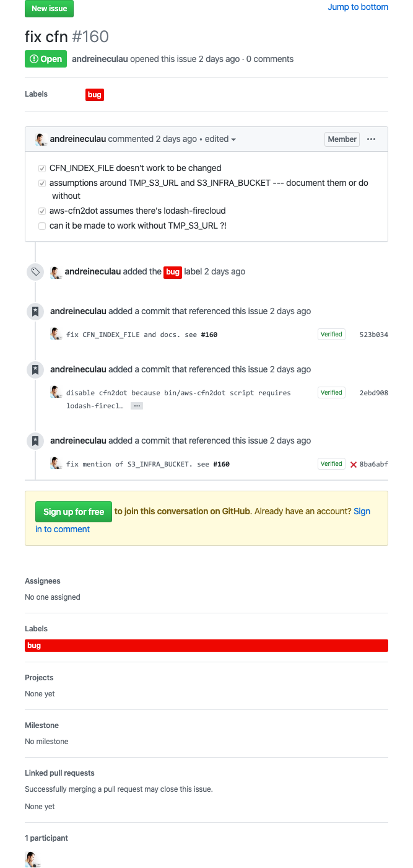Image resolution: width=413 pixels, height=868 pixels.
Task: Click the red bug label bar in the sidebar
Action: (206, 646)
